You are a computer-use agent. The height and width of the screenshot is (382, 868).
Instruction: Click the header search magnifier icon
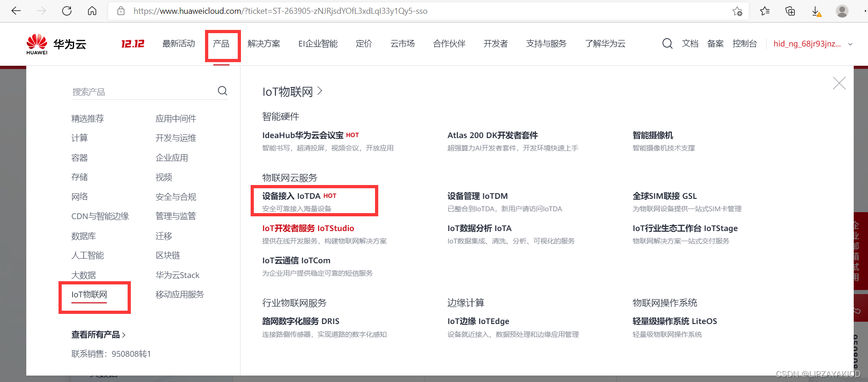(x=667, y=44)
